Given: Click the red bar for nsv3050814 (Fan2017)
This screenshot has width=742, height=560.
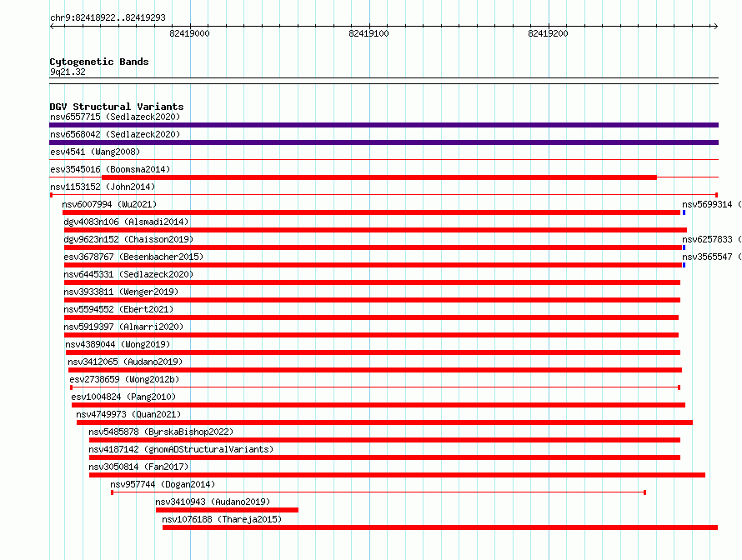Looking at the screenshot, I should click(397, 475).
